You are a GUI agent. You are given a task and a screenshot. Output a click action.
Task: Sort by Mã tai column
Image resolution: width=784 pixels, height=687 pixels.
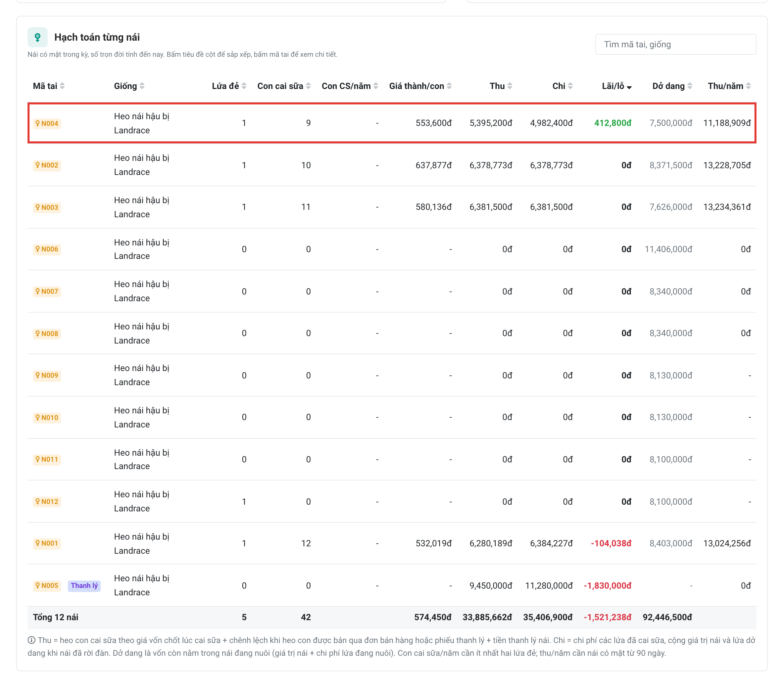pos(49,86)
